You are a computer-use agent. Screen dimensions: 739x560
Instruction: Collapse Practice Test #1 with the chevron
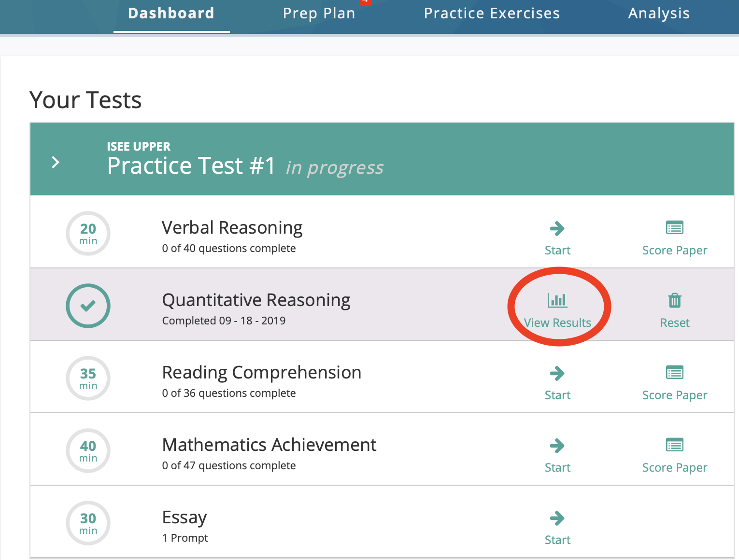(56, 162)
